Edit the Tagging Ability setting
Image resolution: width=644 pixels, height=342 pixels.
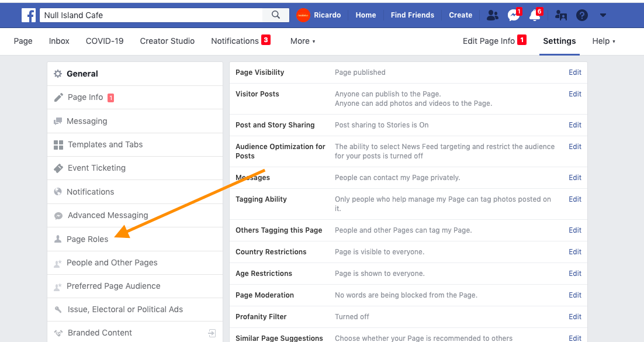pyautogui.click(x=574, y=199)
